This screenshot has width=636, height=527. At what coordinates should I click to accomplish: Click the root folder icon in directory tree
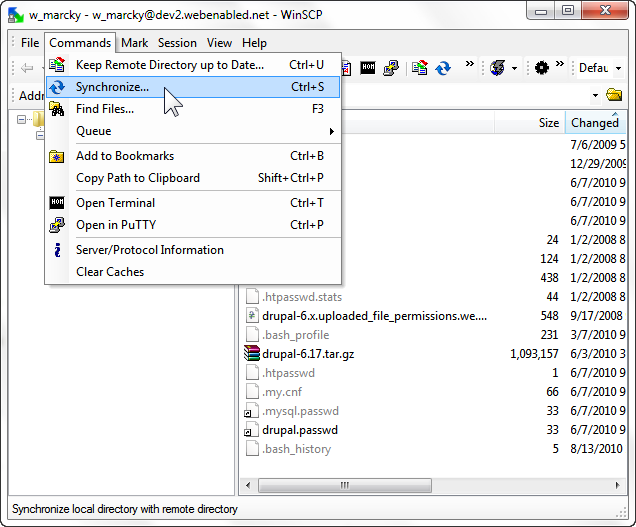[x=39, y=119]
